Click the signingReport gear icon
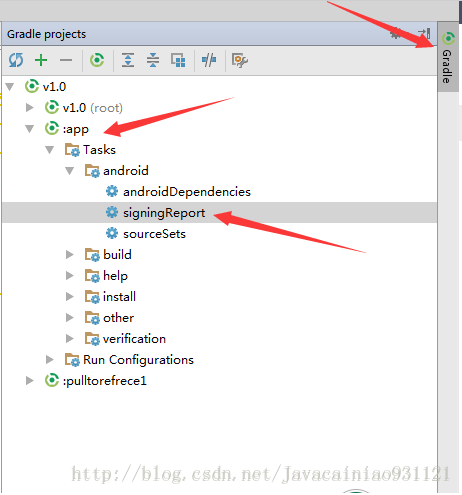Image resolution: width=462 pixels, height=495 pixels. pos(112,213)
